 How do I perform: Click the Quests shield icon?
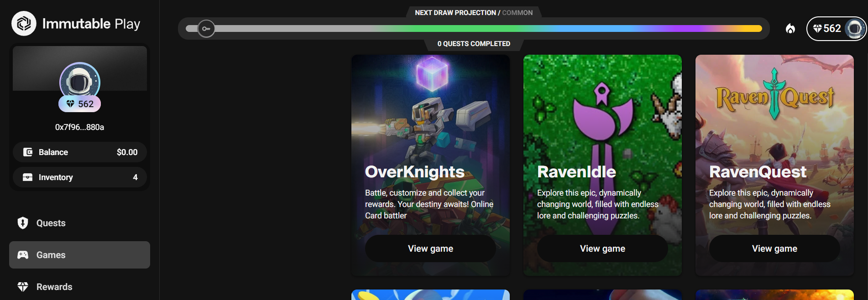(x=23, y=223)
